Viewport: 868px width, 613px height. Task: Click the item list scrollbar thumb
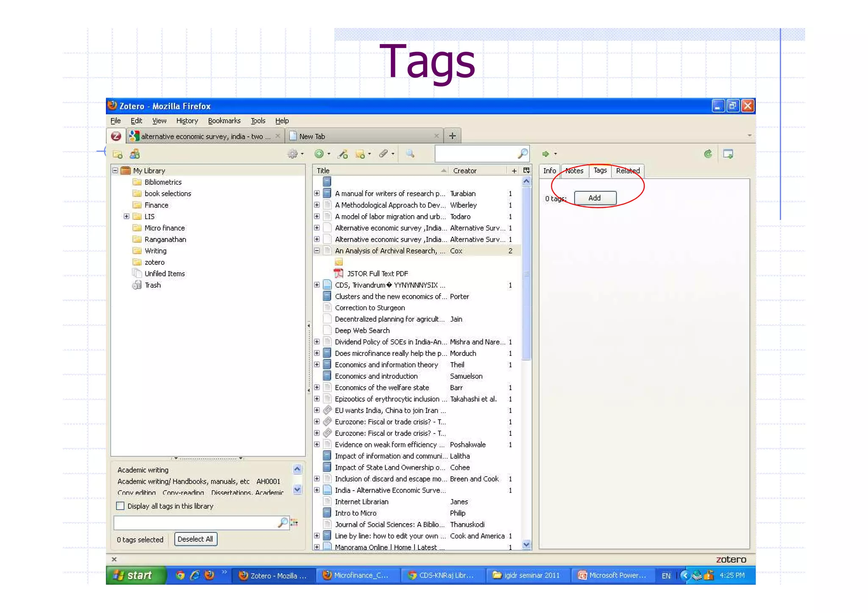[x=526, y=273]
